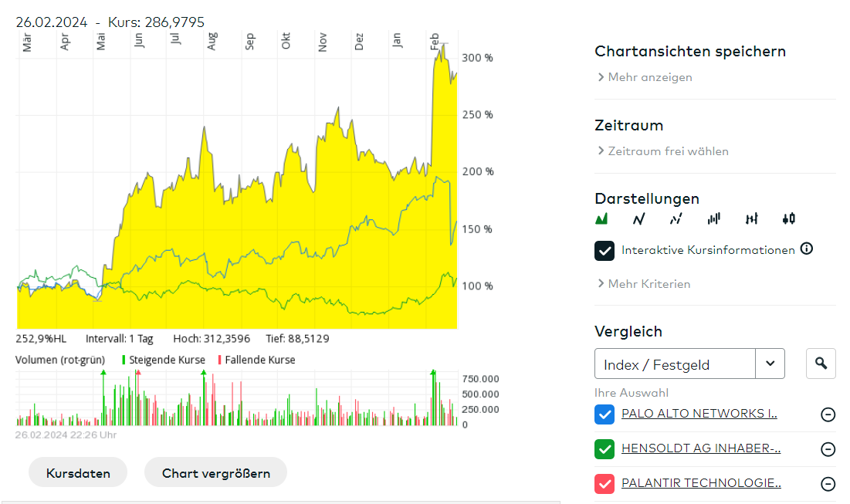Expand the Zeitraum frei wählen section
This screenshot has width=850, height=504.
click(x=667, y=151)
